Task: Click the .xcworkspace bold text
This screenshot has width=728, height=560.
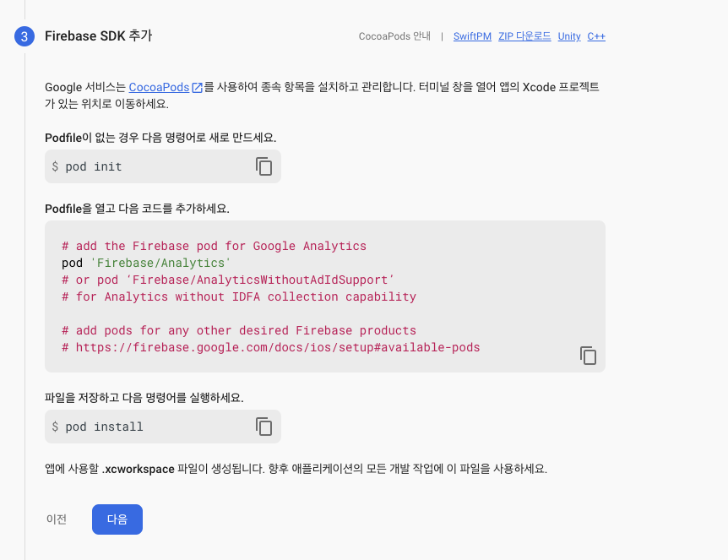Action: click(139, 469)
